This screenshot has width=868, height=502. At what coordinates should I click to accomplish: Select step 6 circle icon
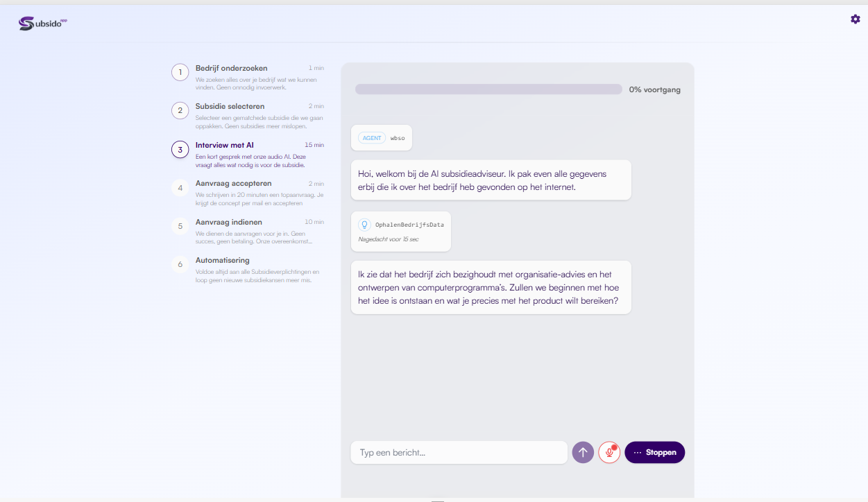[180, 264]
